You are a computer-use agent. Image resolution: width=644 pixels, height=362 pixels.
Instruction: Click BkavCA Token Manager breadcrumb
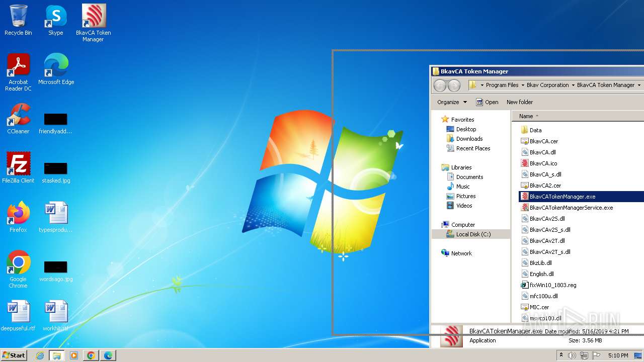point(606,85)
